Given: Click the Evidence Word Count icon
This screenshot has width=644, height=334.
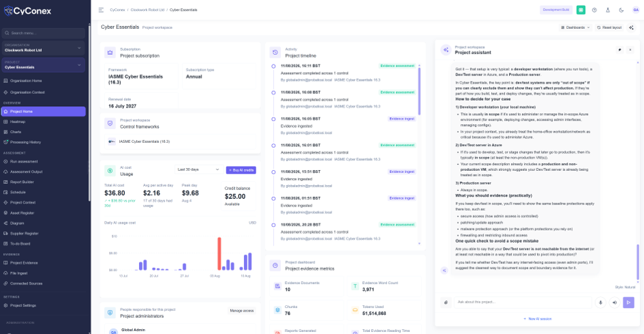Looking at the screenshot, I should [355, 286].
